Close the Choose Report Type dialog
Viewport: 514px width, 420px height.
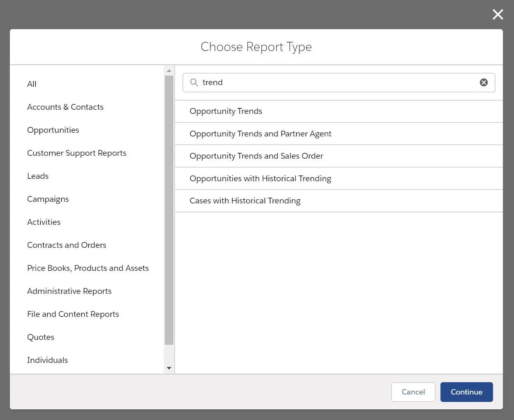coord(498,15)
